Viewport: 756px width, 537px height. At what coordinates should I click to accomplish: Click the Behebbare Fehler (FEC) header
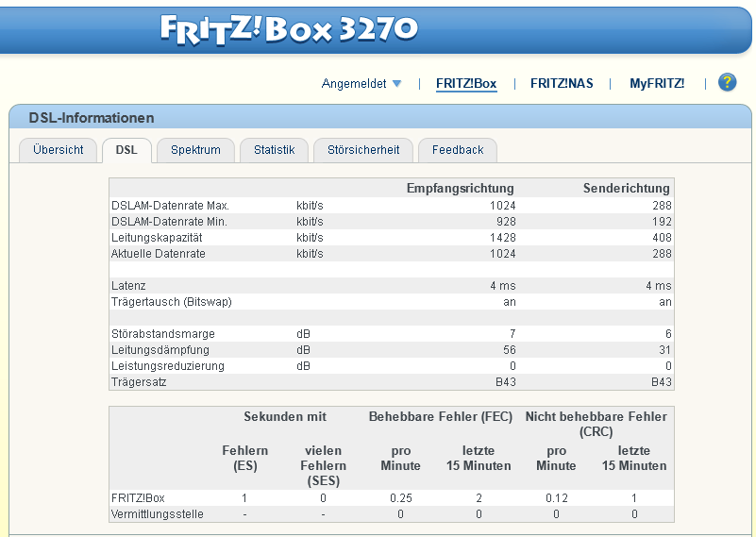441,416
